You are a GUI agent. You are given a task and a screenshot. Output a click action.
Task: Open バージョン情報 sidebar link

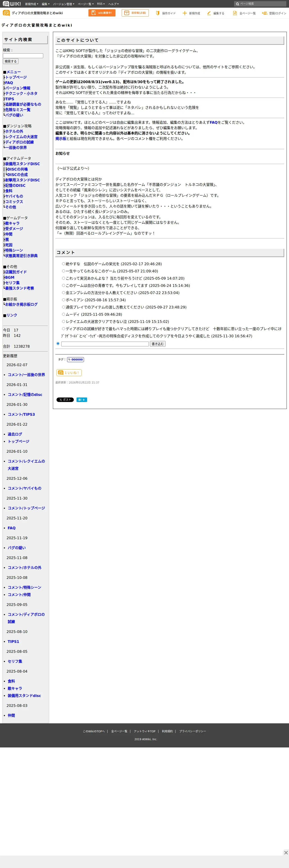coord(18,88)
